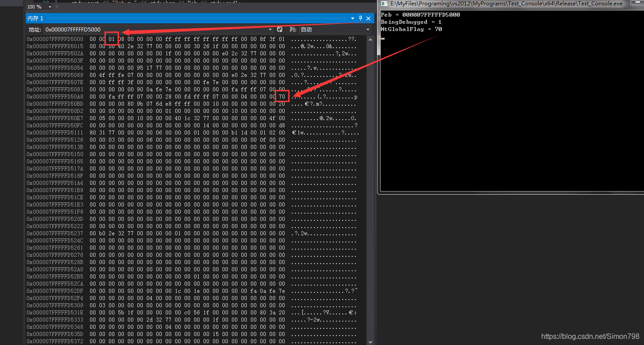Image resolution: width=644 pixels, height=345 pixels.
Task: Select memory row address 0x000007FFFFFD5261
Action: coord(55,248)
